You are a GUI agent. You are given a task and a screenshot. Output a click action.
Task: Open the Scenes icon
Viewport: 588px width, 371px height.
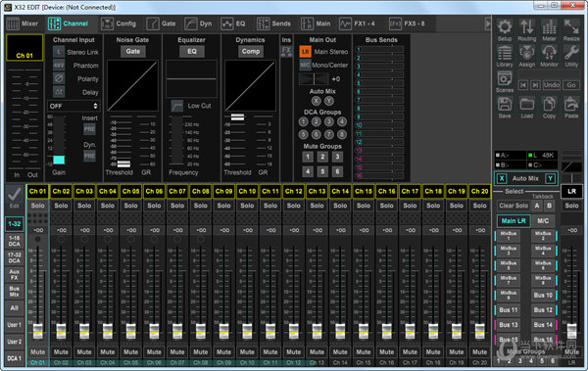(x=505, y=78)
